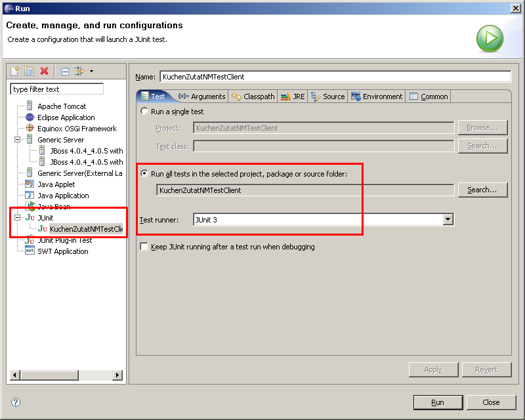Select the Generic Server configuration type
Image resolution: width=525 pixels, height=420 pixels.
tap(60, 140)
